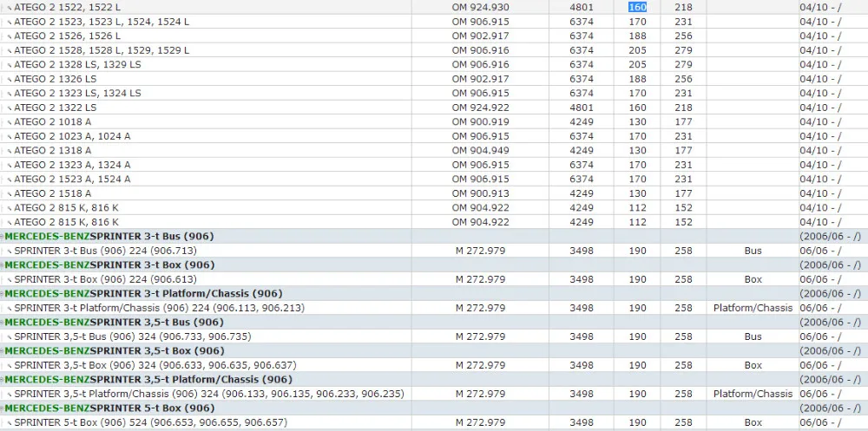Click the arrow icon beside SPRINTER 5-t Box 524 row
Viewport: 868px width, 431px height.
(10, 424)
